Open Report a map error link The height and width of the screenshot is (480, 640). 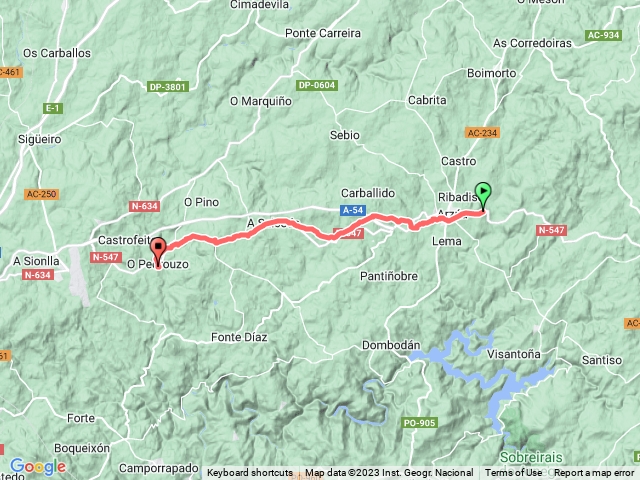[594, 473]
